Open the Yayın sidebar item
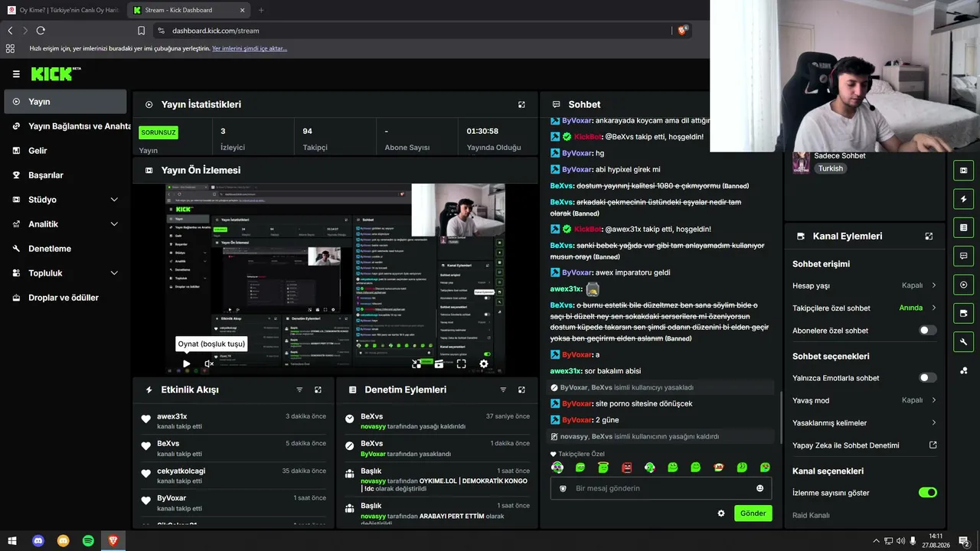The image size is (980, 551). tap(65, 102)
